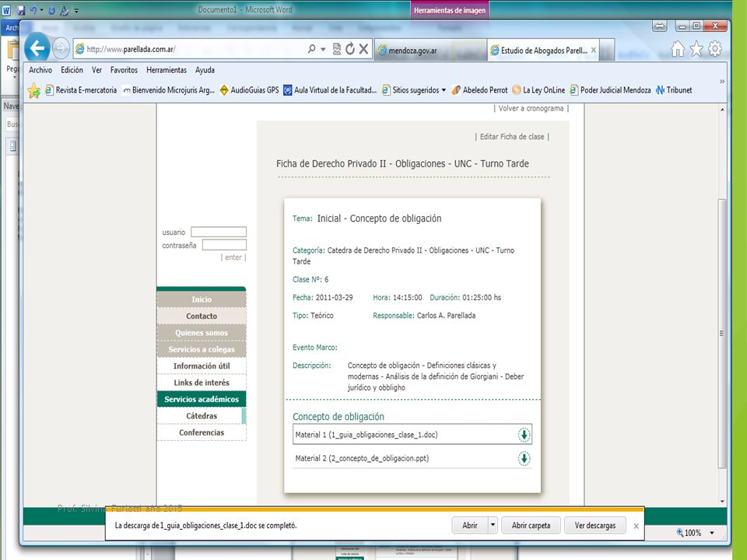The height and width of the screenshot is (560, 747).
Task: Click Undo in Word quick access toolbar
Action: 33,9
